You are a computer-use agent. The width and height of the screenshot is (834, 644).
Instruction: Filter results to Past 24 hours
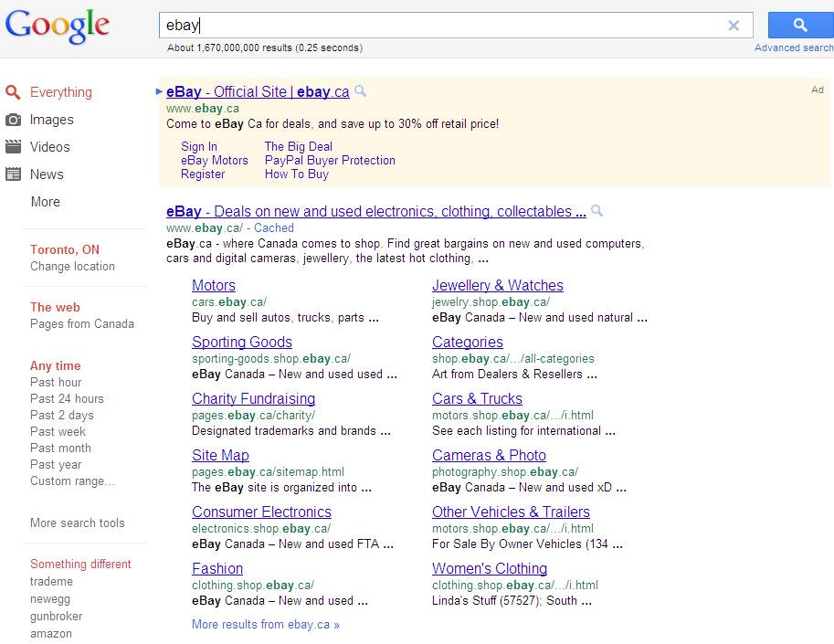(x=67, y=398)
